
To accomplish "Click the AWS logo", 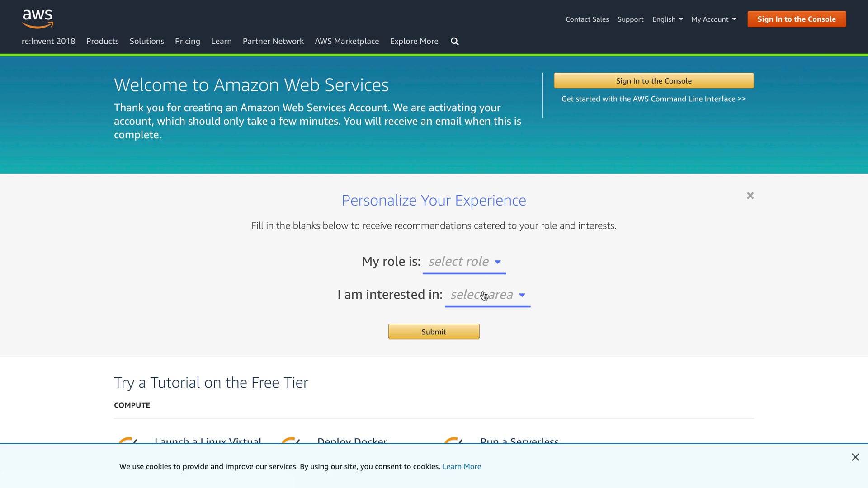I will [38, 19].
